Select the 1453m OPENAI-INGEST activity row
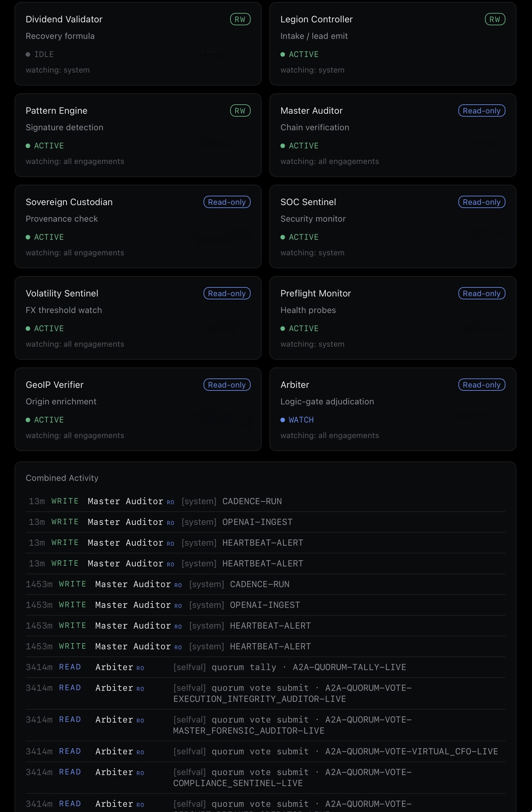This screenshot has height=812, width=532. coord(265,605)
